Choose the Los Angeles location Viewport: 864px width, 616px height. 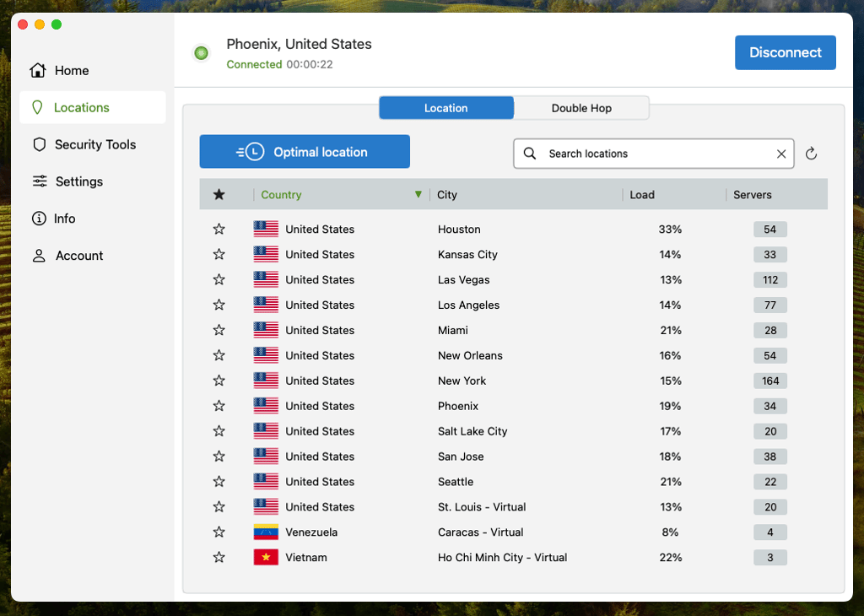coord(468,305)
